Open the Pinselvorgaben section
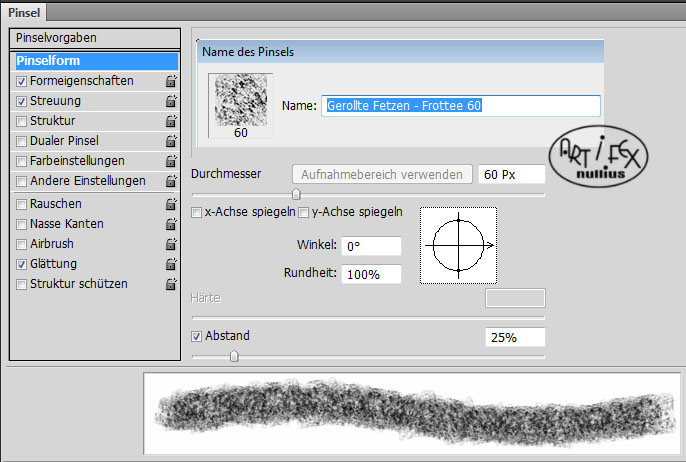The height and width of the screenshot is (462, 686). (x=94, y=38)
